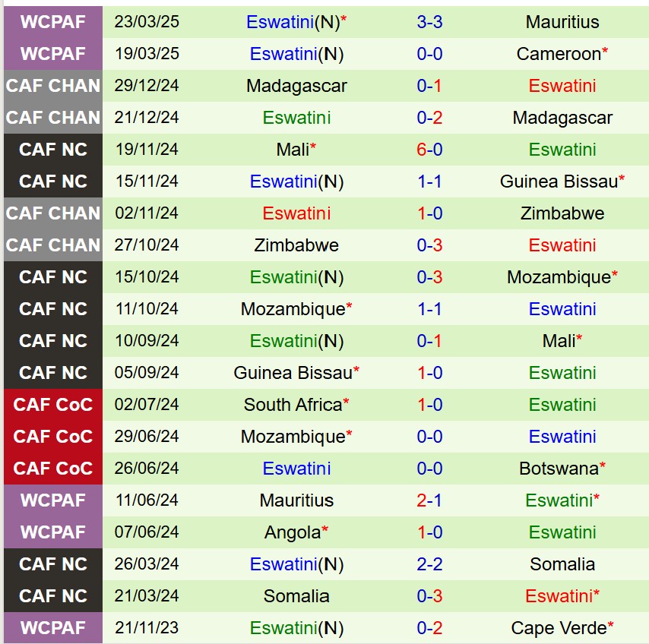Screen dimensions: 649x644
Task: Click the WCPAF badge dated 23/03/25
Action: [53, 22]
